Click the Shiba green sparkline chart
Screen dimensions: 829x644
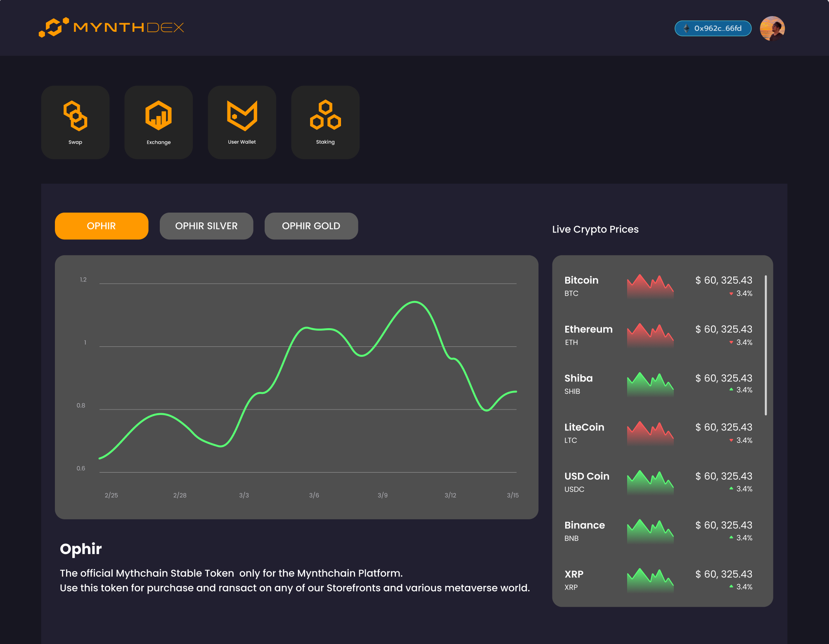click(x=650, y=384)
